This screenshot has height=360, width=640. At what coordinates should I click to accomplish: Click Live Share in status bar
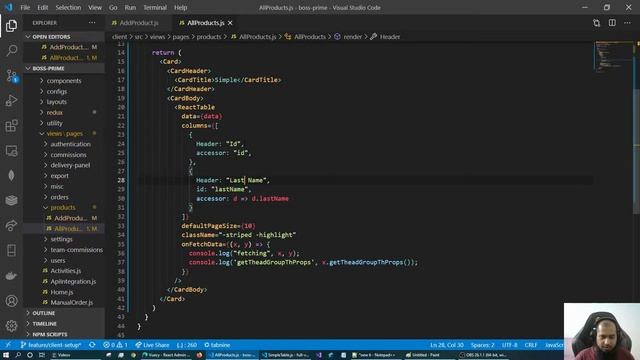152,345
